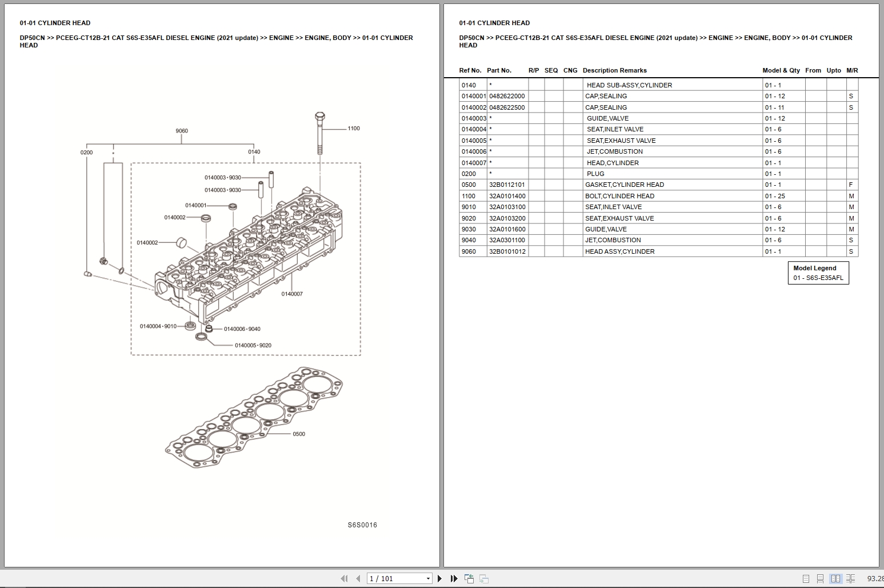This screenshot has height=588, width=884.
Task: Click the ENGINE breadcrumb on the right page
Action: (x=721, y=38)
